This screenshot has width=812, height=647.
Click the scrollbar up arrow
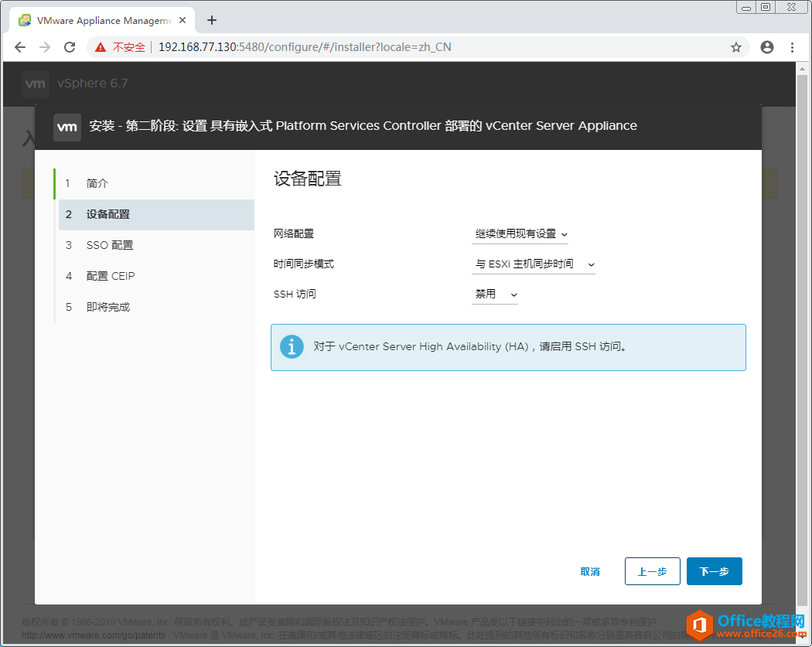point(802,68)
